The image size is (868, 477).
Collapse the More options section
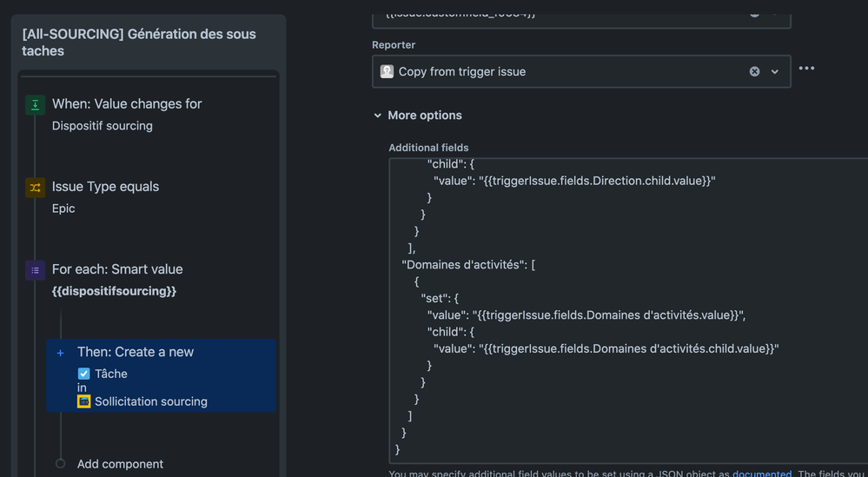click(x=378, y=116)
